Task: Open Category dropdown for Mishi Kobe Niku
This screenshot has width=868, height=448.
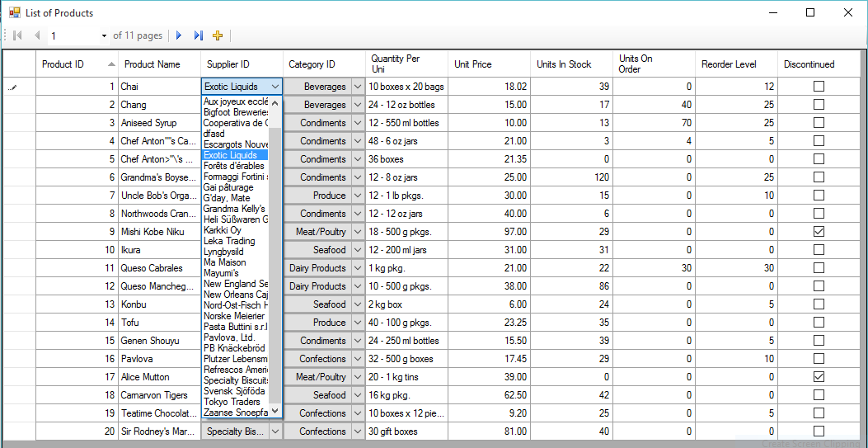Action: [x=358, y=232]
